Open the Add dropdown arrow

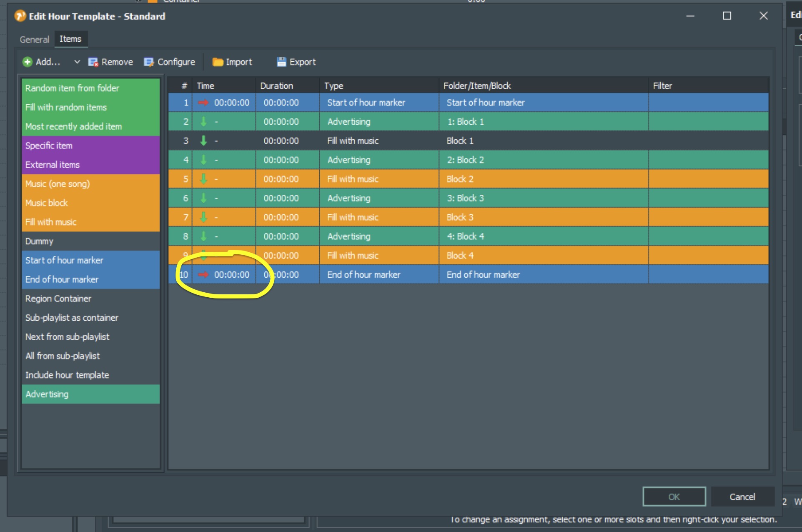pyautogui.click(x=77, y=62)
